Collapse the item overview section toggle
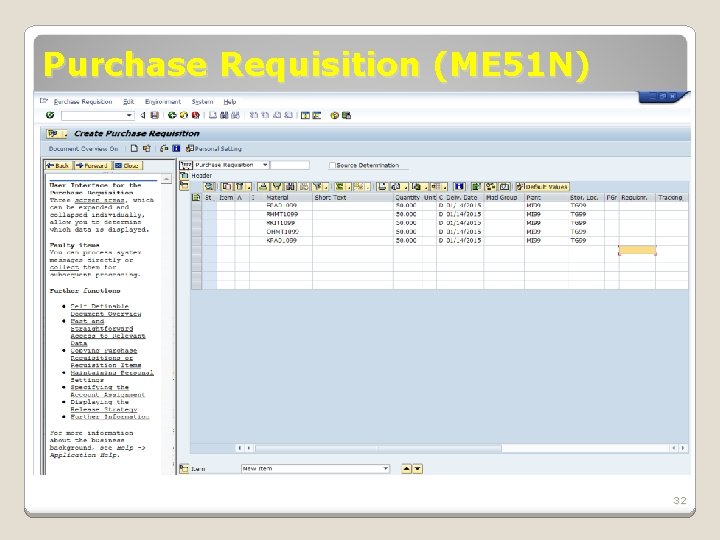This screenshot has height=540, width=720. [184, 186]
